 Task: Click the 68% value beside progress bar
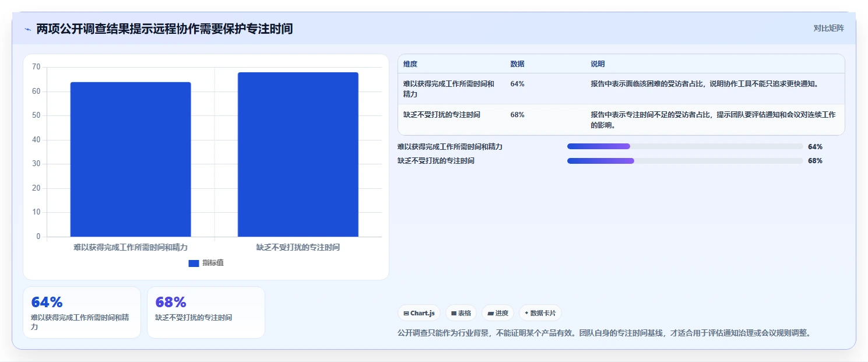(815, 161)
